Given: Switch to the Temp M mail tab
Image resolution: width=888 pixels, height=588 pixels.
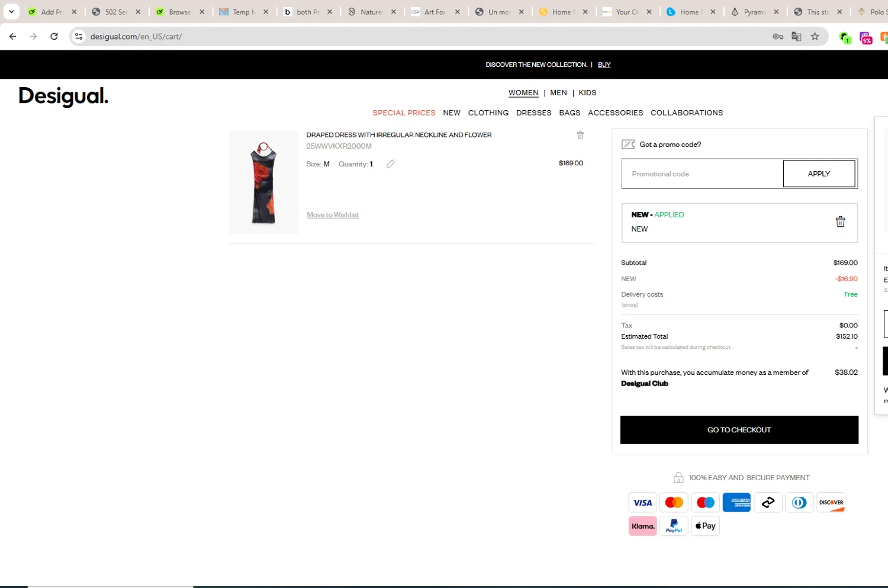Looking at the screenshot, I should coord(243,12).
